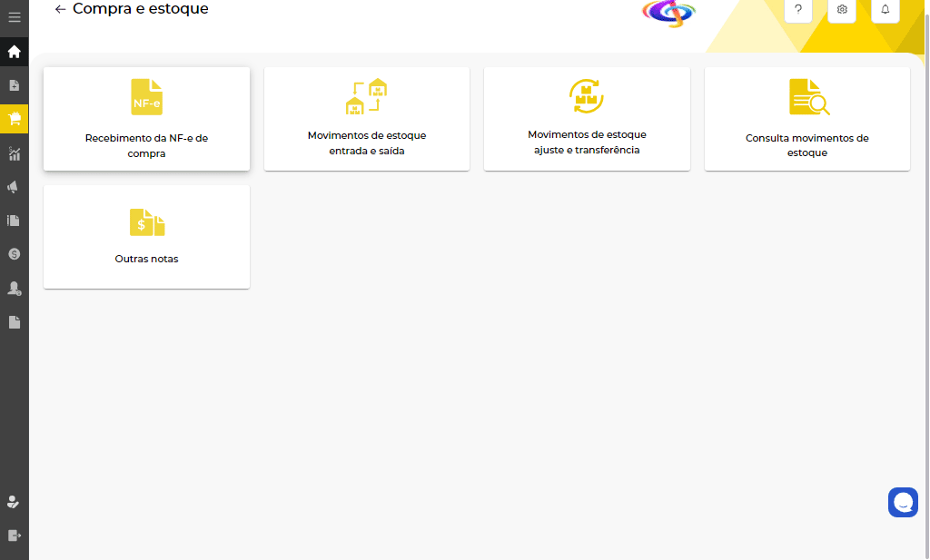Click the logout icon at sidebar bottom

click(x=15, y=535)
